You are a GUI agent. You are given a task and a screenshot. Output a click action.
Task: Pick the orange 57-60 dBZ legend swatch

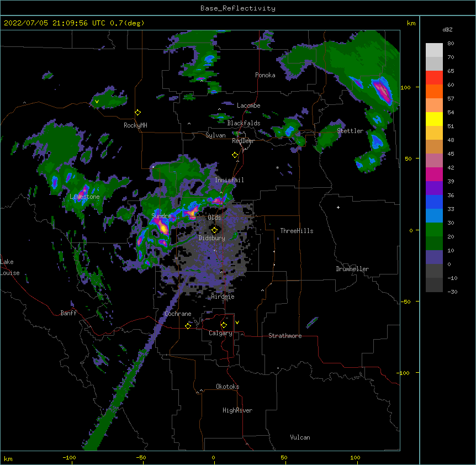[434, 91]
